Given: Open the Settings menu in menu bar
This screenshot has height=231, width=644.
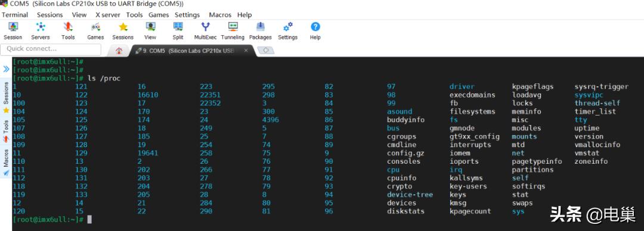Looking at the screenshot, I should coord(187,15).
